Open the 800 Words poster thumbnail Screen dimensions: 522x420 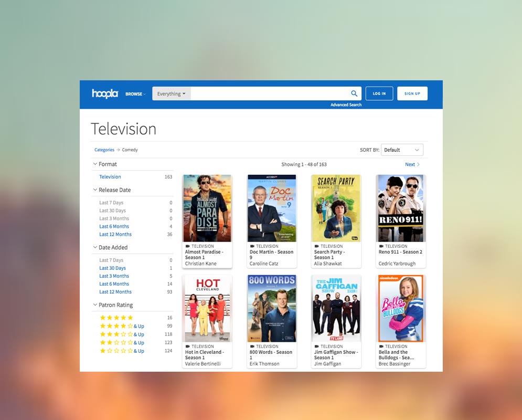pyautogui.click(x=272, y=308)
